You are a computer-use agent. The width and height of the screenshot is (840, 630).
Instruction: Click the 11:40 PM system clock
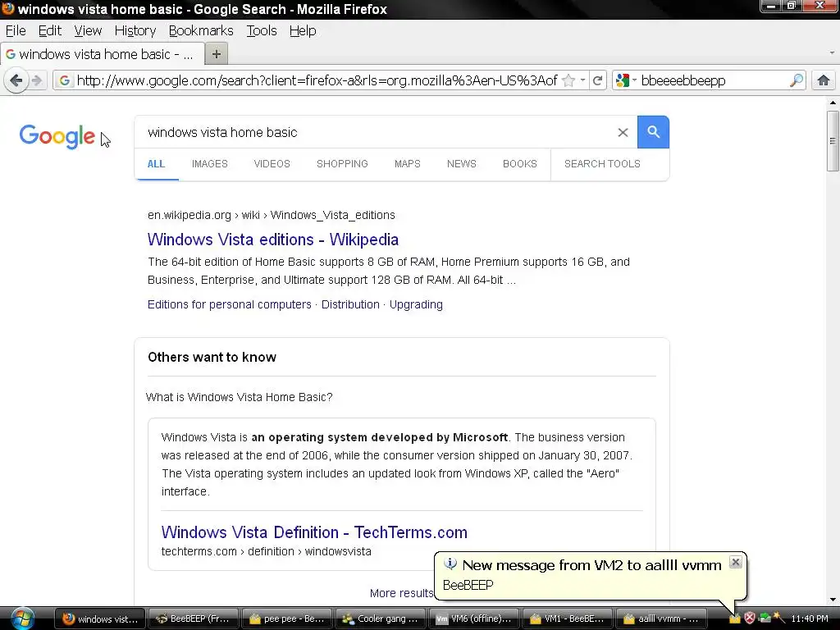(810, 619)
